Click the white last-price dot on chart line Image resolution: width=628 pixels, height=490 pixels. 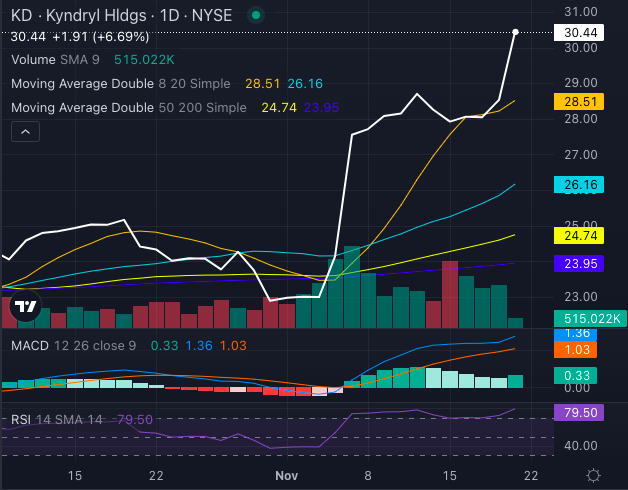515,32
